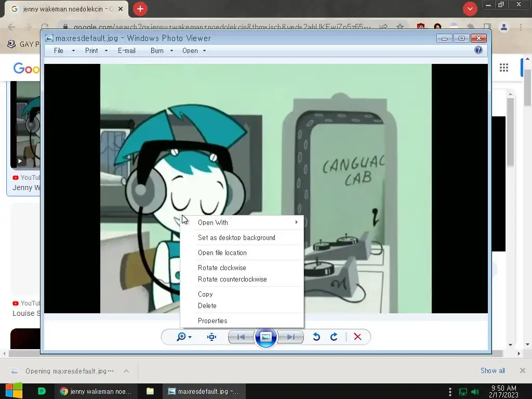Expand the maxresdefault.jpg download options chevron
Viewport: 532px width, 399px height.
pyautogui.click(x=126, y=371)
